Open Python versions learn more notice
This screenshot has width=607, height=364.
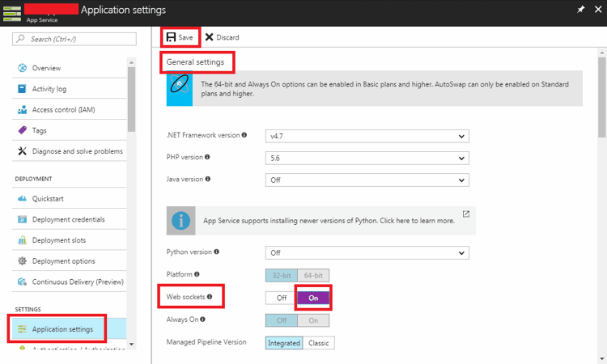coord(321,221)
